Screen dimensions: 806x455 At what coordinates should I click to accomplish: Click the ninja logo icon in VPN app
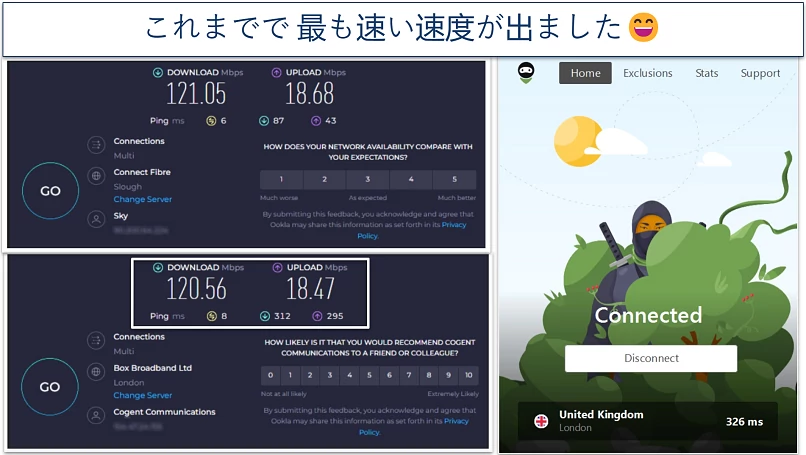tap(526, 72)
